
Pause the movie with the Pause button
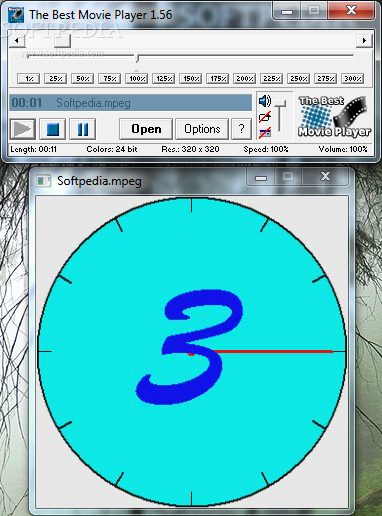pos(83,129)
